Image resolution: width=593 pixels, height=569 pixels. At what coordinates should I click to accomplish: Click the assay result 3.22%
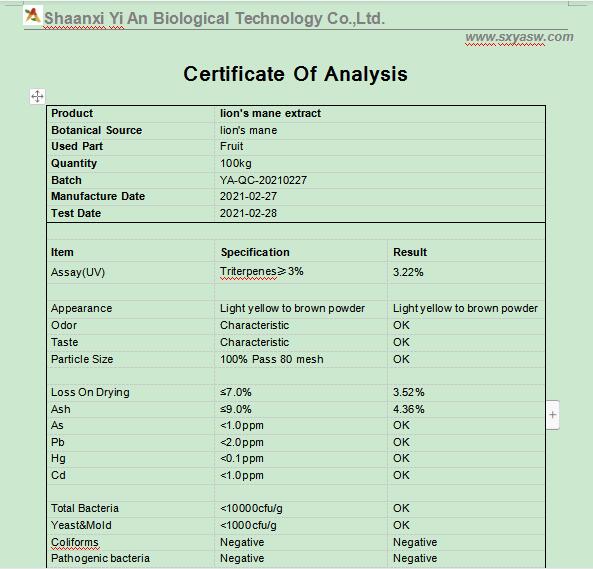[x=408, y=272]
